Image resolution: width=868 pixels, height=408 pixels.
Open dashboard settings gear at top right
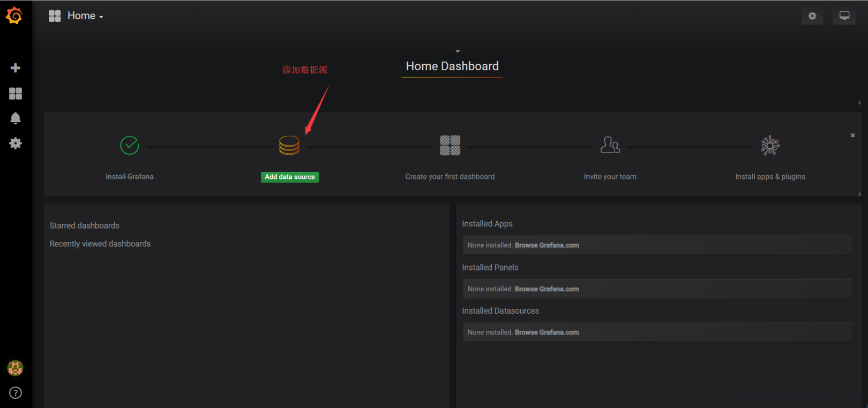[812, 16]
